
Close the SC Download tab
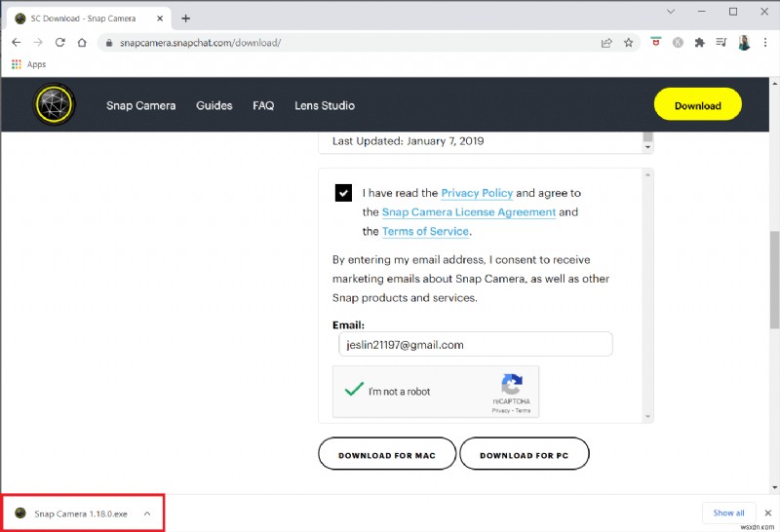(160, 19)
